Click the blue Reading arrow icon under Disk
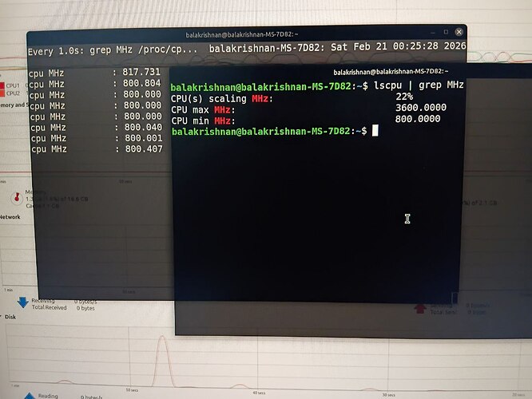The width and height of the screenshot is (532, 399). pos(30,396)
